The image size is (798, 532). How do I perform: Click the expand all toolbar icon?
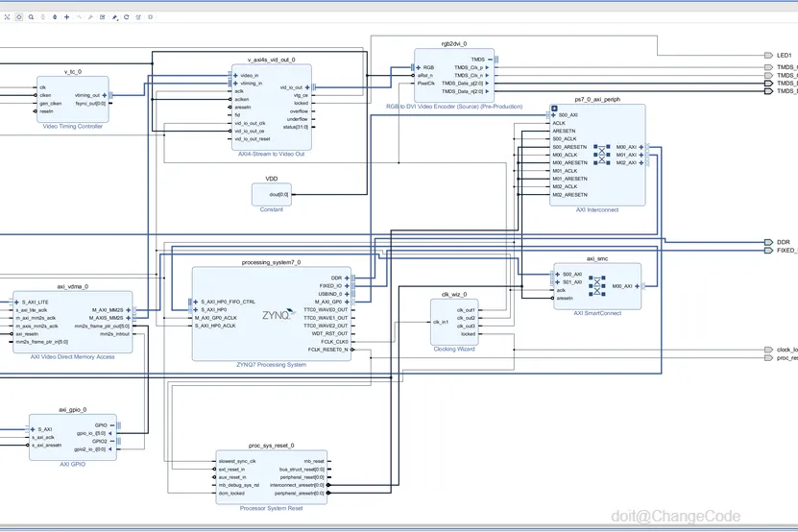click(x=55, y=16)
